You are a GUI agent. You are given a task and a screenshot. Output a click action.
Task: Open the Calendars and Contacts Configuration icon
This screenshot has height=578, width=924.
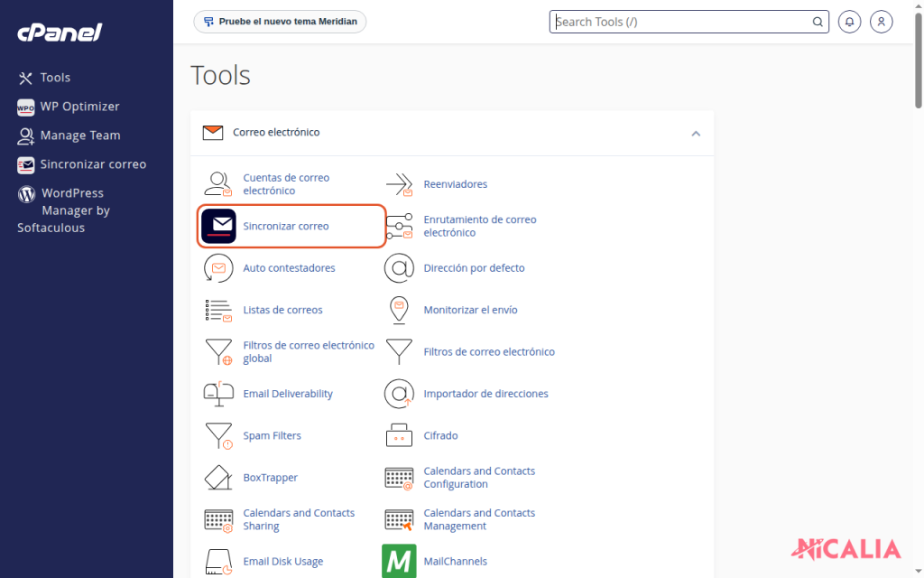(x=399, y=479)
